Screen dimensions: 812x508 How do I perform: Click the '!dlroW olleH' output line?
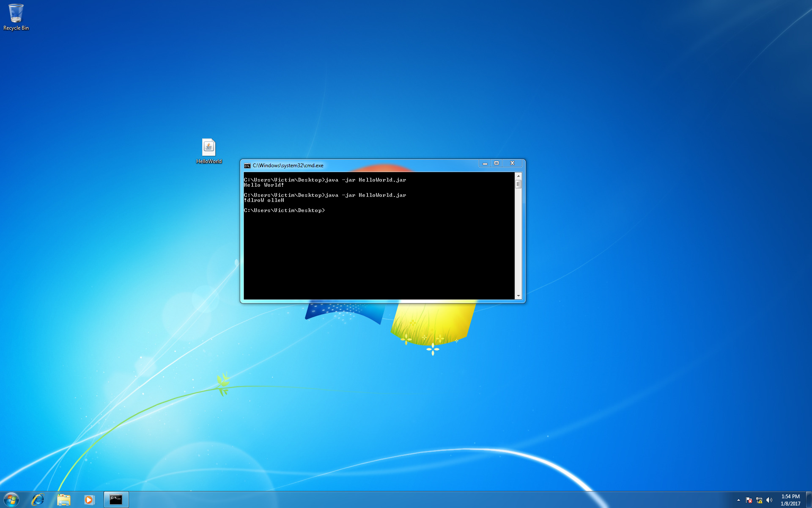pos(264,200)
